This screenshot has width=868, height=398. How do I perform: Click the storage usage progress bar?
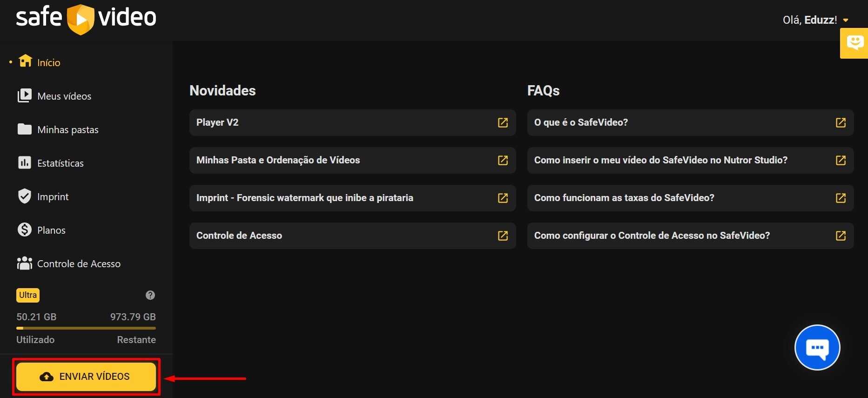tap(86, 328)
